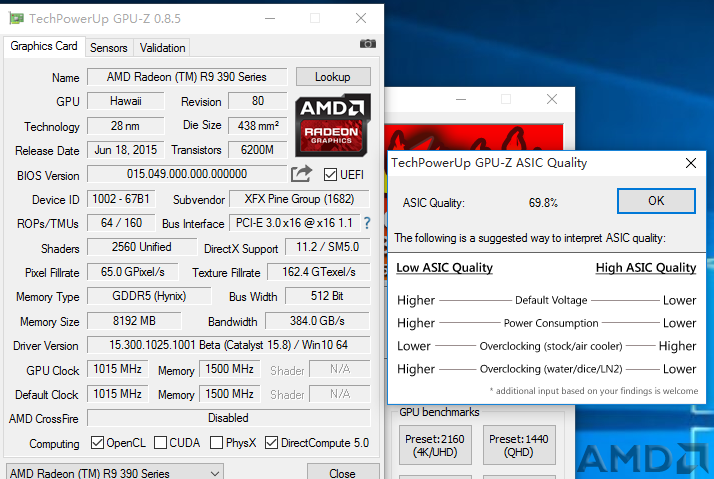The image size is (714, 479).
Task: Click the Bus Width value 512 Bit
Action: point(327,296)
